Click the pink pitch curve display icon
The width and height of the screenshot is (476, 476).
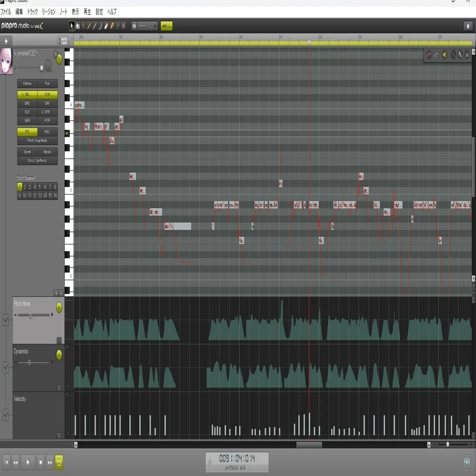pos(429,55)
